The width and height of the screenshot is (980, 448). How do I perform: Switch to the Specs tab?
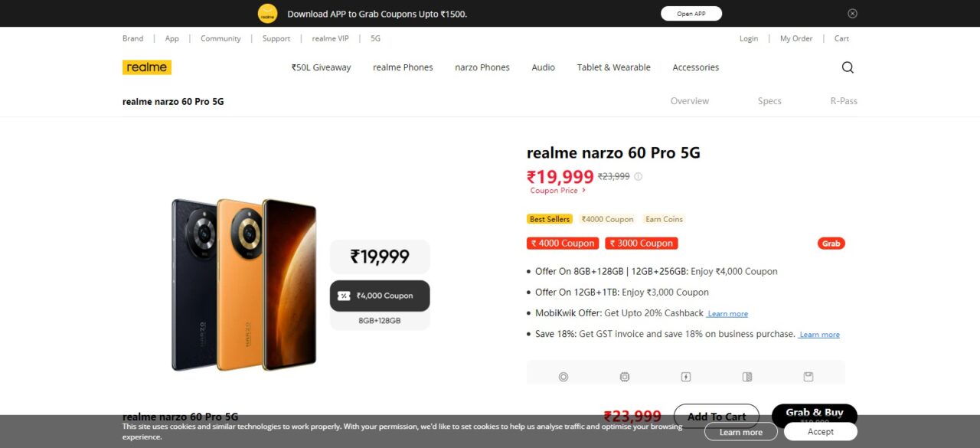point(769,101)
